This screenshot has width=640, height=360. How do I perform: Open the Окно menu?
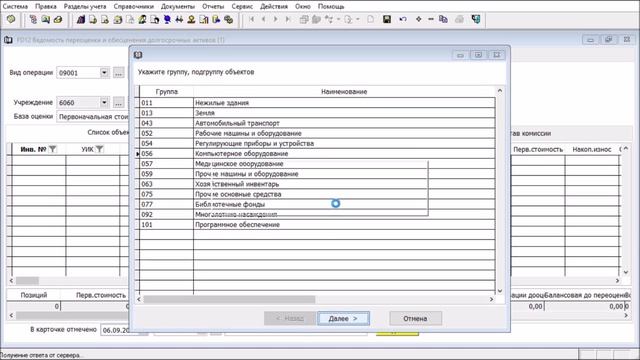[303, 7]
